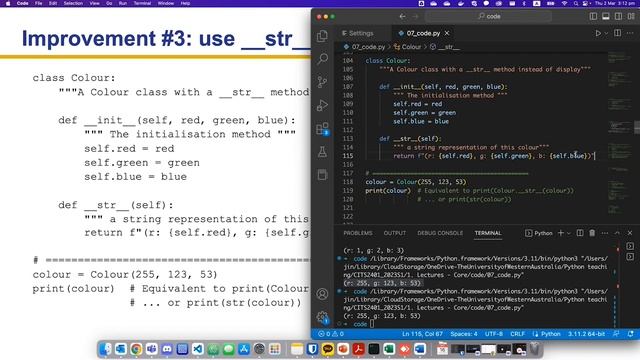The image size is (640, 360).
Task: Change UTF-8 file encoding
Action: coord(493,334)
